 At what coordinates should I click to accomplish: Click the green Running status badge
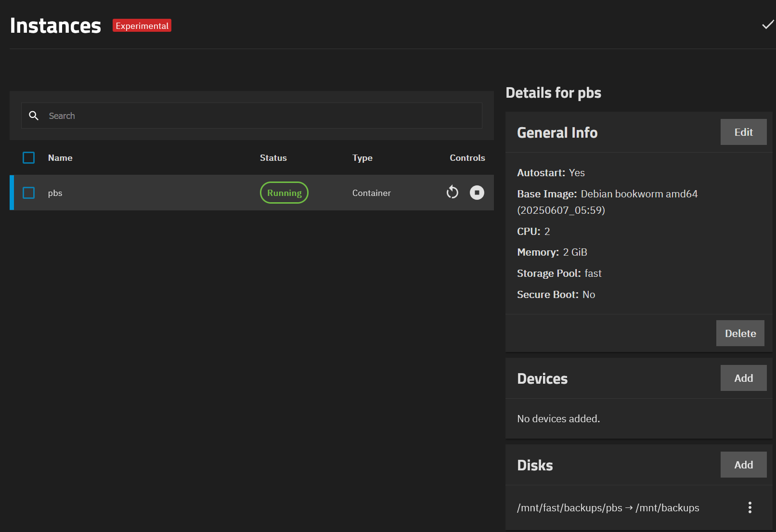[284, 193]
